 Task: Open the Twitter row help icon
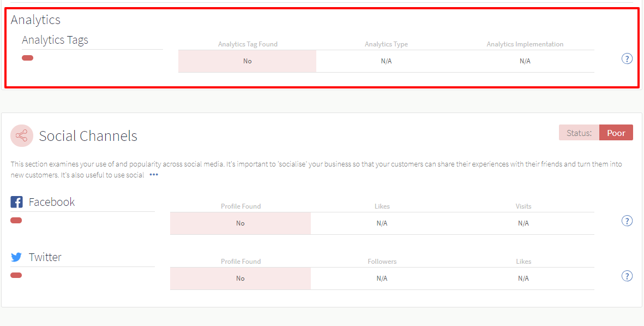[627, 276]
